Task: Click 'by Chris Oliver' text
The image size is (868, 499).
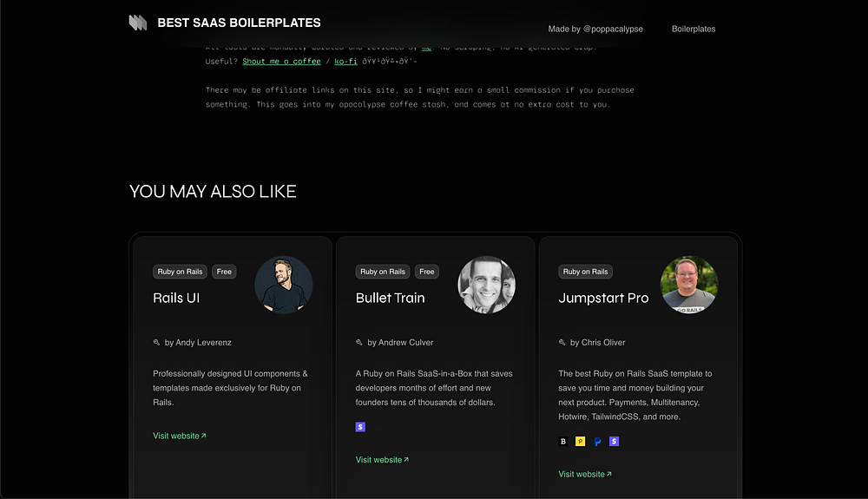Action: 597,343
